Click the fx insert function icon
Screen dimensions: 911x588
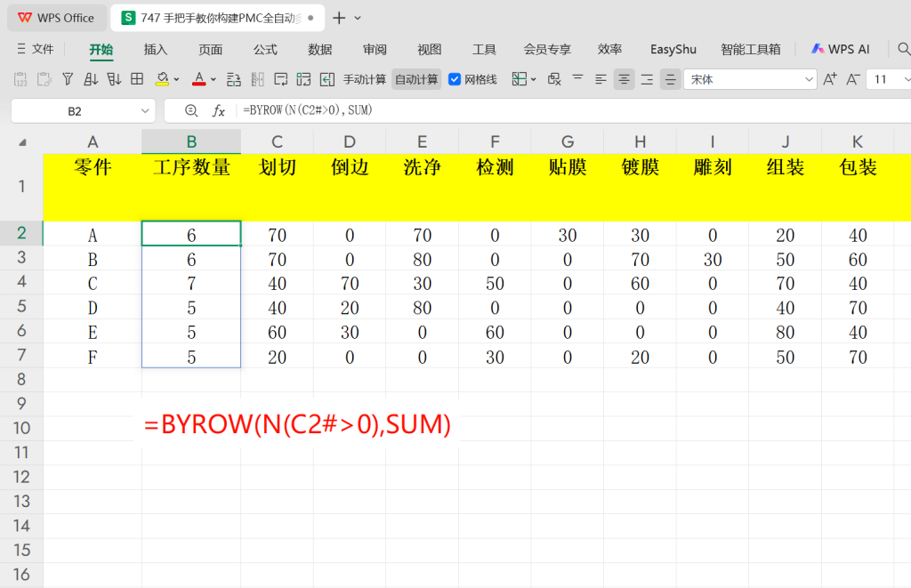[x=219, y=110]
